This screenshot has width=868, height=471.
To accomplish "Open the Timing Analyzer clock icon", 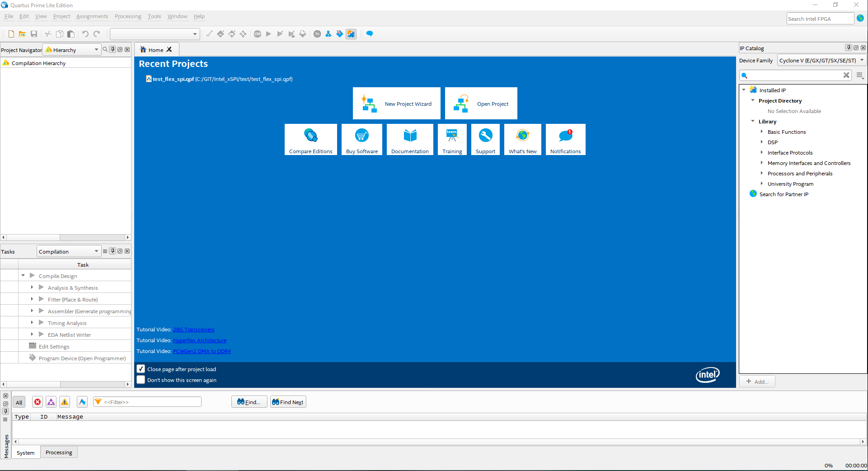I will [x=317, y=34].
